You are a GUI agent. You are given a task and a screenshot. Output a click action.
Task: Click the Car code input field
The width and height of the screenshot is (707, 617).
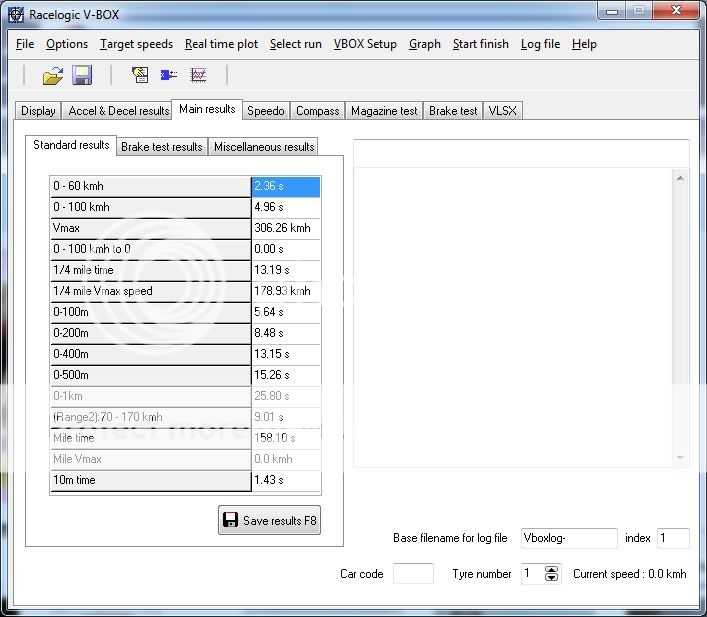(413, 574)
